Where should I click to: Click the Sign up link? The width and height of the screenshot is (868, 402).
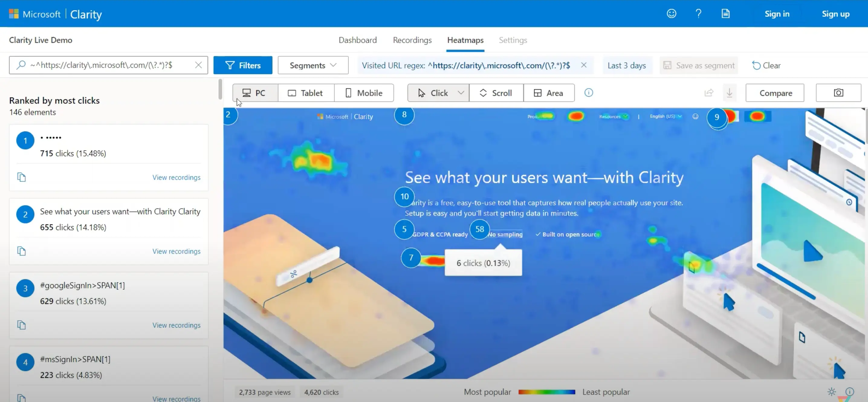pyautogui.click(x=836, y=14)
